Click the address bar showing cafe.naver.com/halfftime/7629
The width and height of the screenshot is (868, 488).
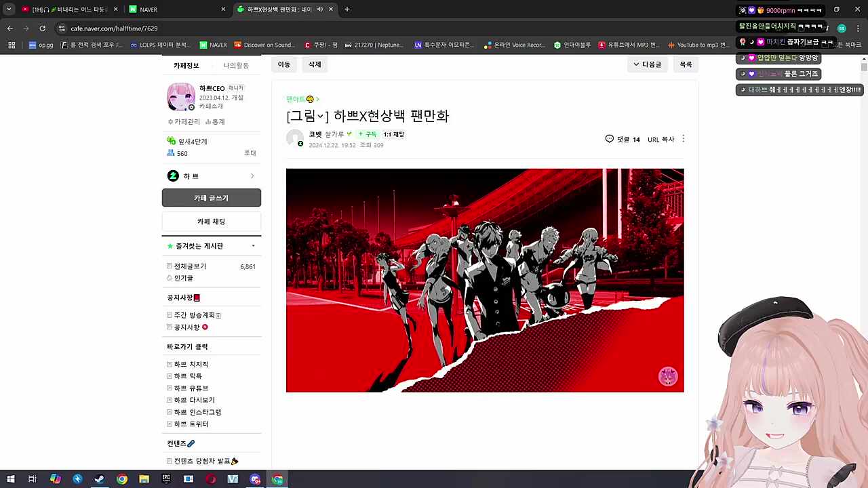click(x=114, y=28)
